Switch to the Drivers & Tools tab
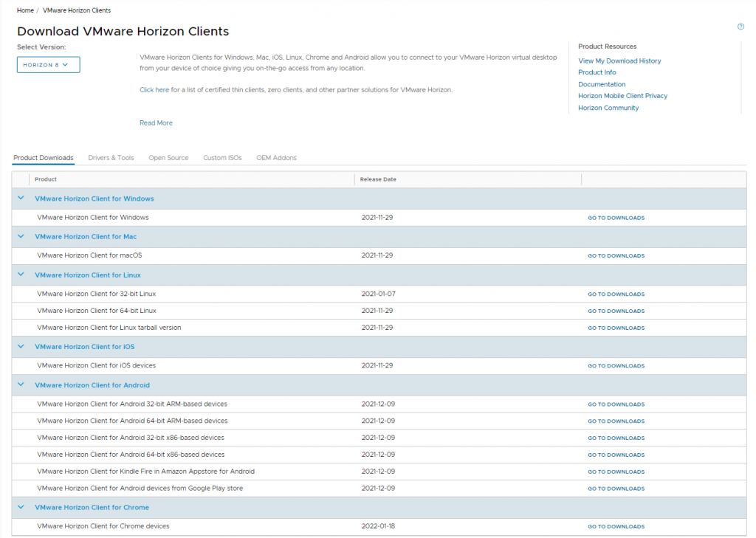This screenshot has width=756, height=538. click(111, 158)
